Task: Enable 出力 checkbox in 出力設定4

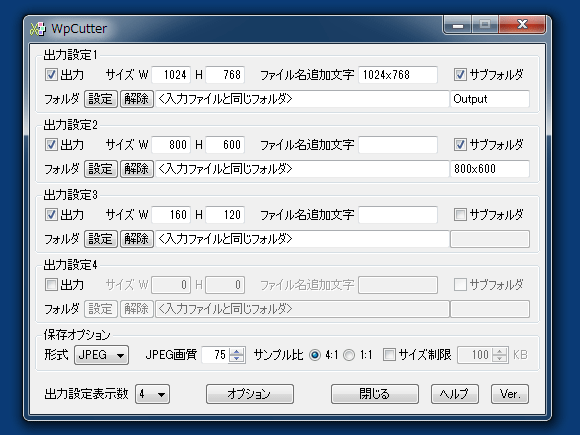Action: pyautogui.click(x=51, y=285)
